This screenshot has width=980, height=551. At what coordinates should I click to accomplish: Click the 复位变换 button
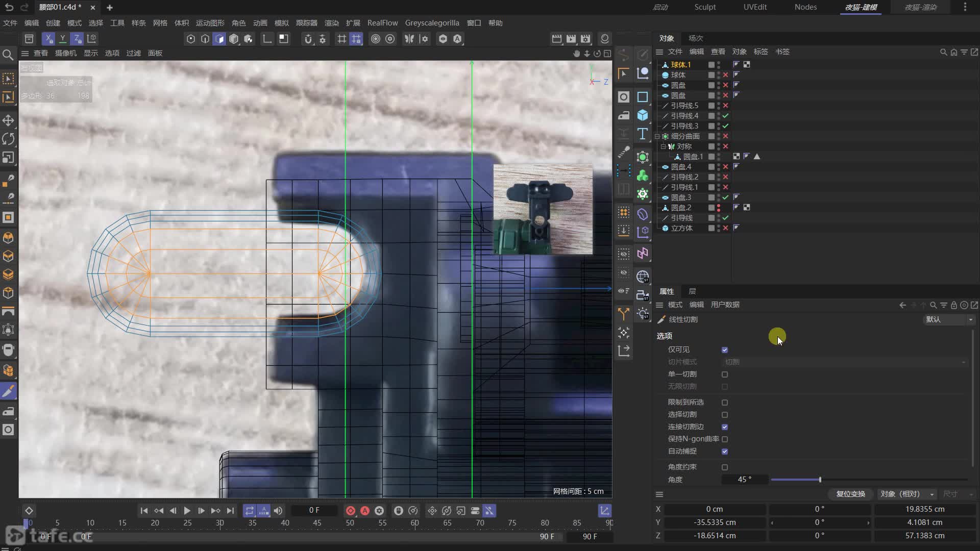click(x=850, y=494)
